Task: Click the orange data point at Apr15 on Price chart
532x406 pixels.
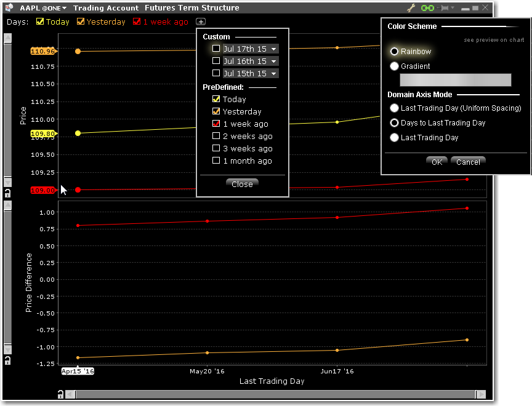Action: [x=78, y=51]
